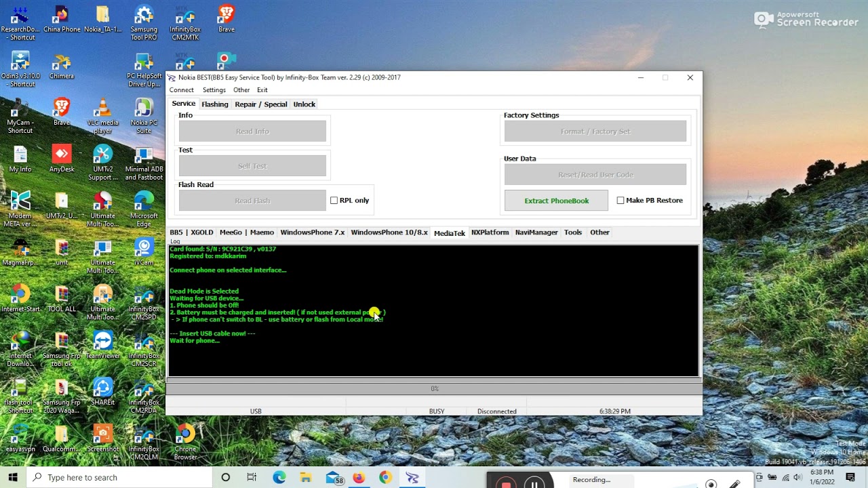This screenshot has width=868, height=488.
Task: Open the Tools tab
Action: 573,232
